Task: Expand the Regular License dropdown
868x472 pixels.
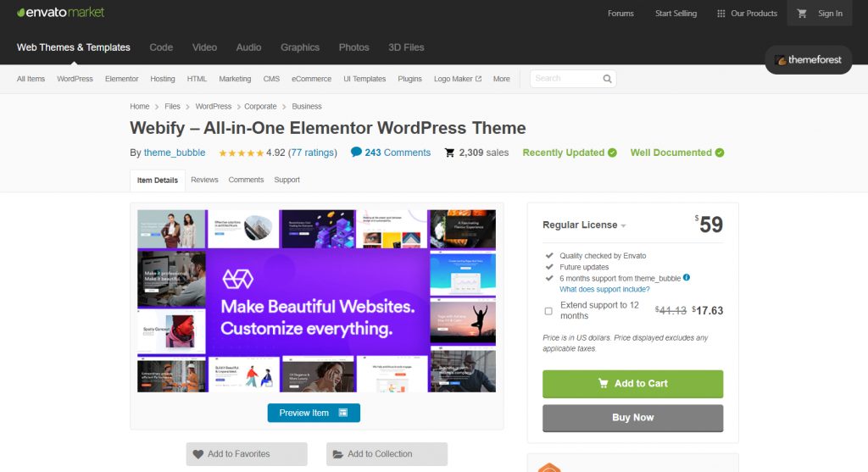Action: point(584,225)
